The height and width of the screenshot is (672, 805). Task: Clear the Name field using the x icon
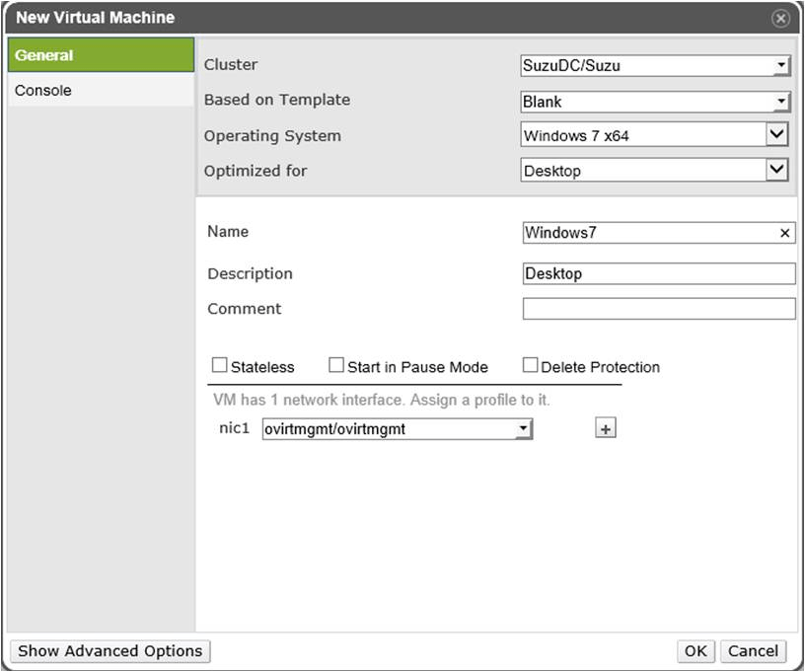click(x=785, y=234)
